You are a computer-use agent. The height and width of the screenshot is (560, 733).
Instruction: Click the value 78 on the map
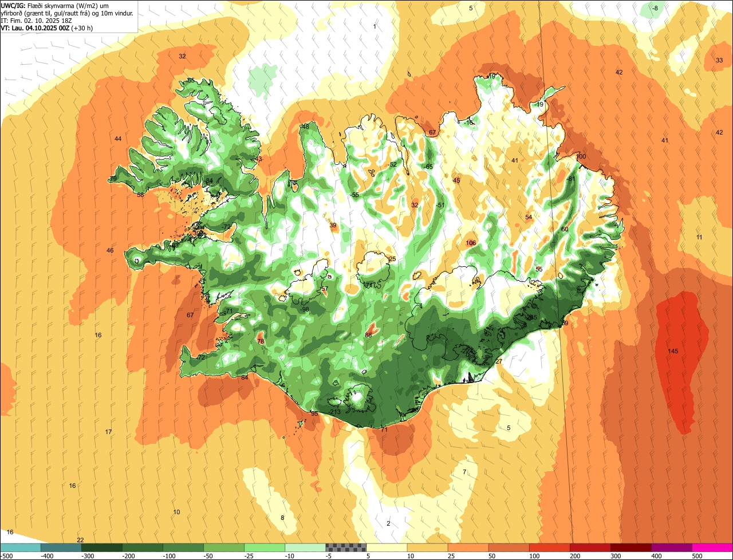(261, 341)
